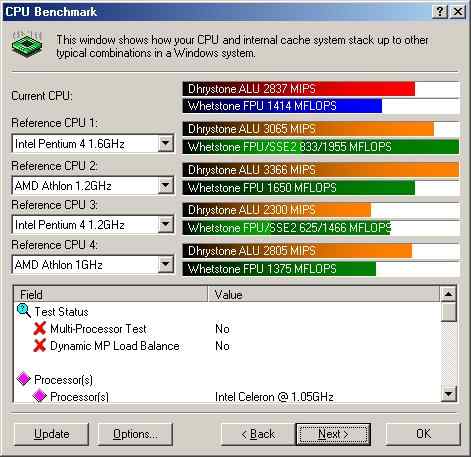Click the list scrollbar down arrow
This screenshot has width=471, height=457.
tap(448, 394)
